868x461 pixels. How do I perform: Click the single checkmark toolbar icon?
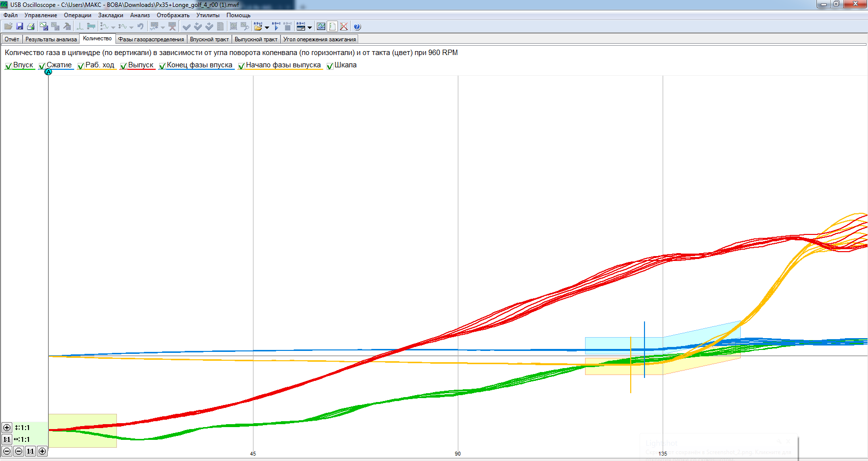pos(186,27)
